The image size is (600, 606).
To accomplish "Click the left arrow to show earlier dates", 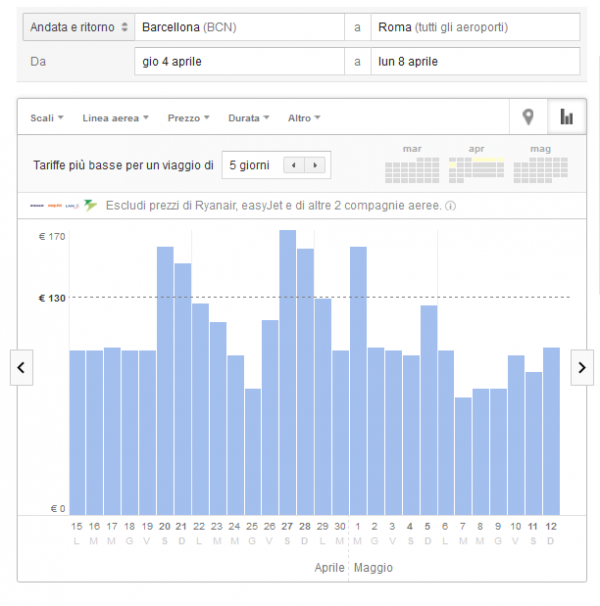I will (21, 368).
